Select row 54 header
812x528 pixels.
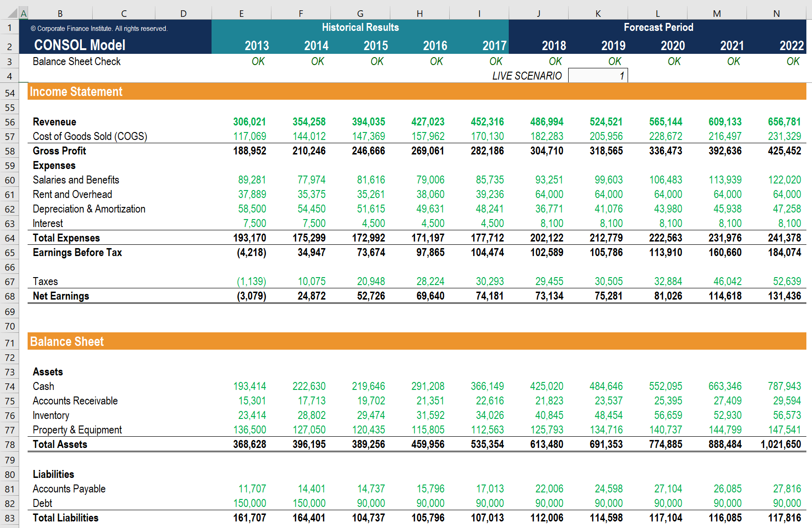pyautogui.click(x=9, y=93)
